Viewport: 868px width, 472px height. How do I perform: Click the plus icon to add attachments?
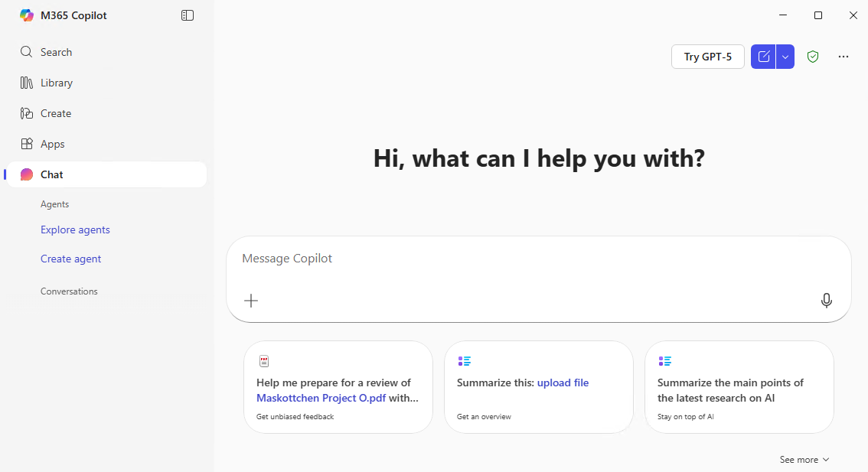(251, 301)
